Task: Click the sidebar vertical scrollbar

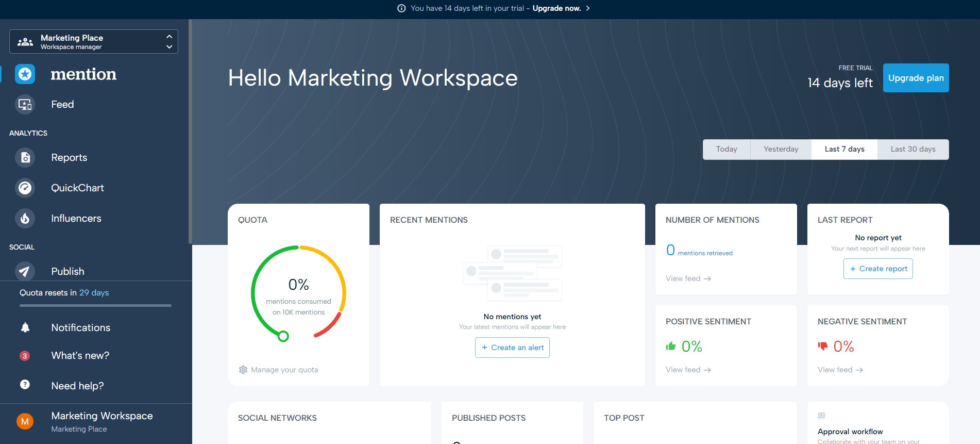Action: (x=190, y=131)
